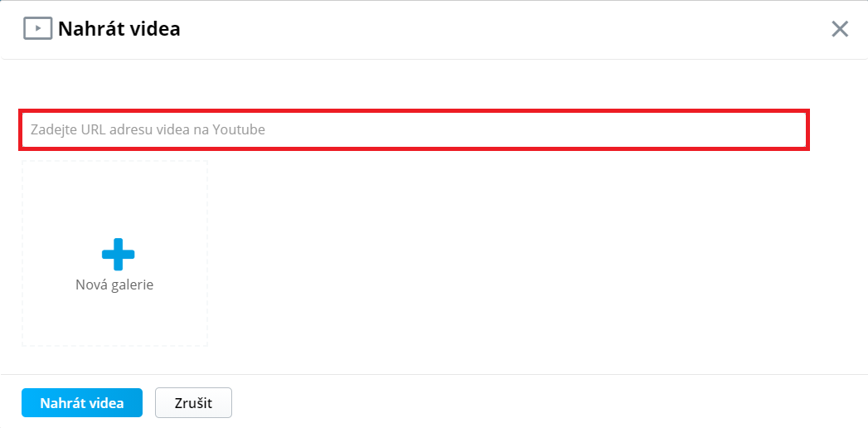Activate the red-outlined URL input box

click(415, 130)
